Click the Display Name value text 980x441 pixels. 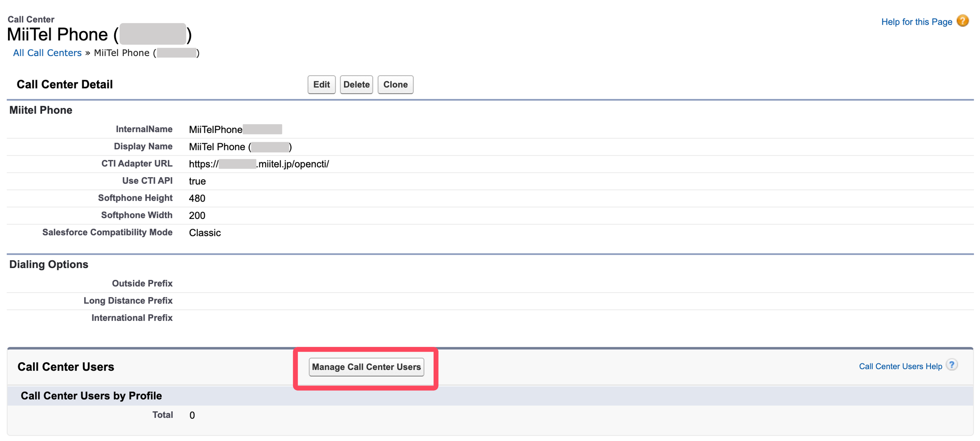(240, 147)
